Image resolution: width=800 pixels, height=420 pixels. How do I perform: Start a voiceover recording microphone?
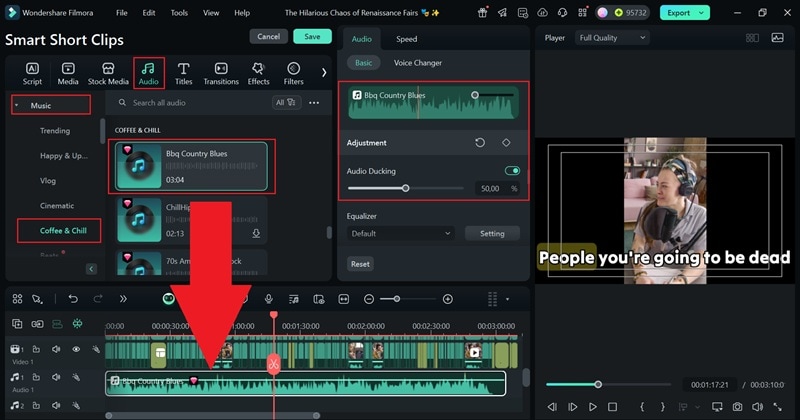pyautogui.click(x=269, y=299)
